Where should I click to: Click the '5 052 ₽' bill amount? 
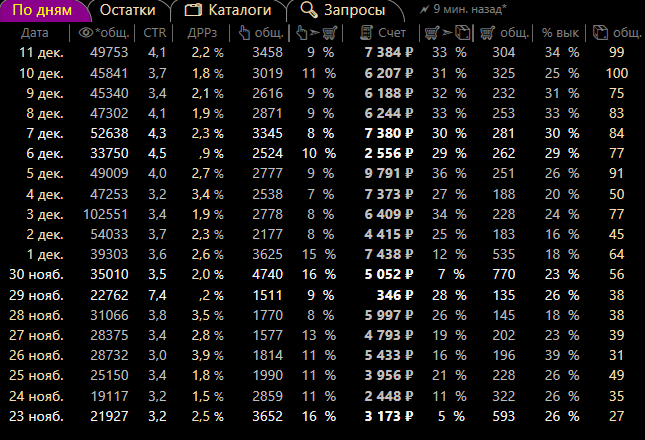pyautogui.click(x=388, y=274)
